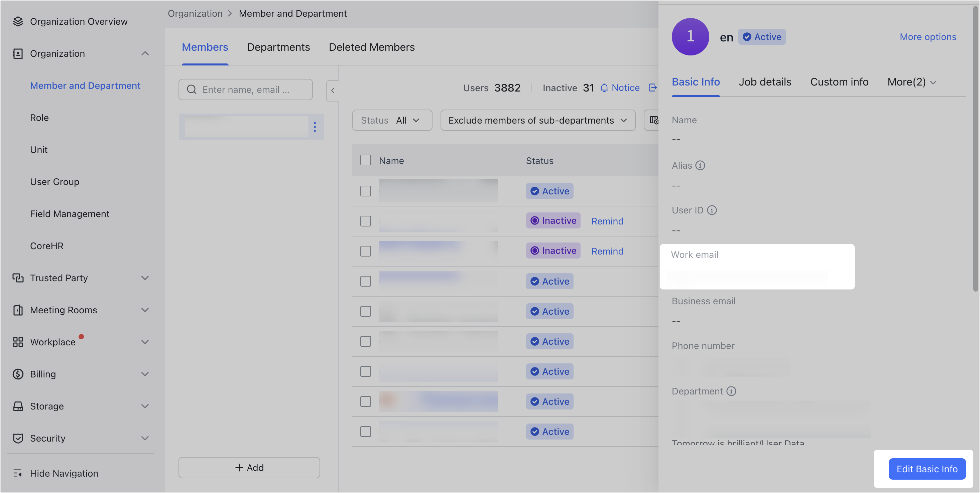This screenshot has width=980, height=493.
Task: Open the Exclude members of sub-departments dropdown
Action: pos(537,120)
